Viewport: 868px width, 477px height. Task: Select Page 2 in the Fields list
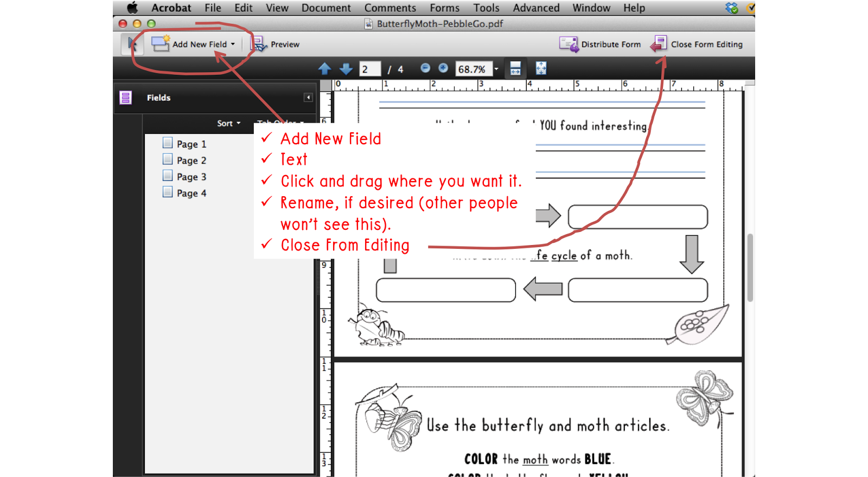tap(192, 160)
